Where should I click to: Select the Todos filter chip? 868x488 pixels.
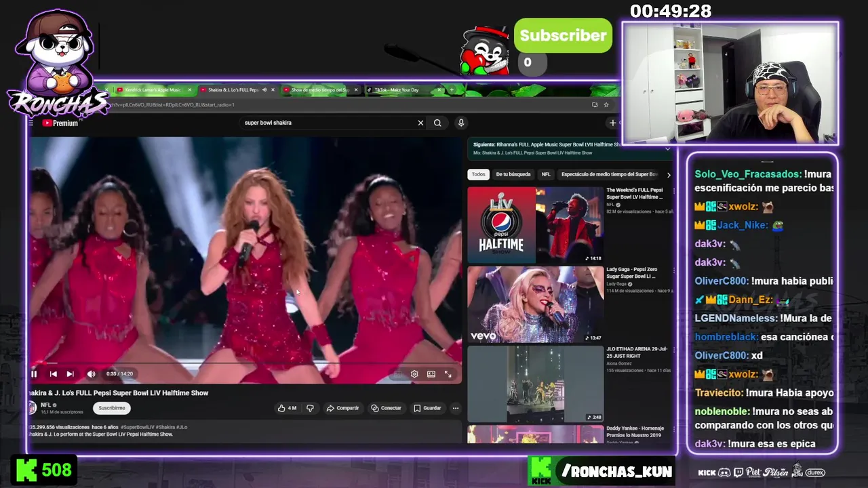point(479,174)
